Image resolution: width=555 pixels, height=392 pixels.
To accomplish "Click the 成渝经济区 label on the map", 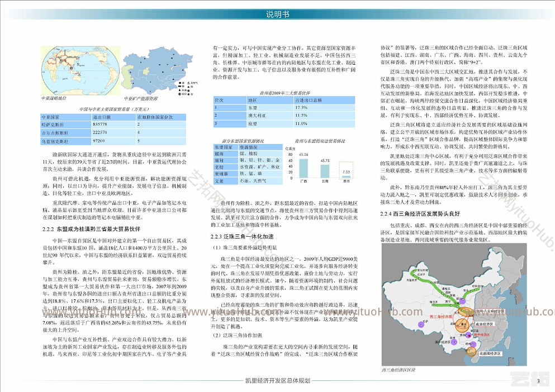I will [x=484, y=324].
